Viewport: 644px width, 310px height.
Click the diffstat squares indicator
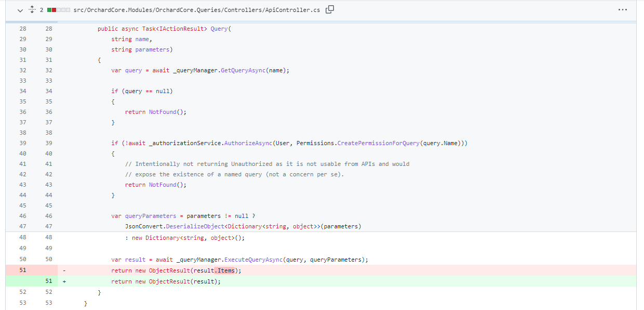58,10
